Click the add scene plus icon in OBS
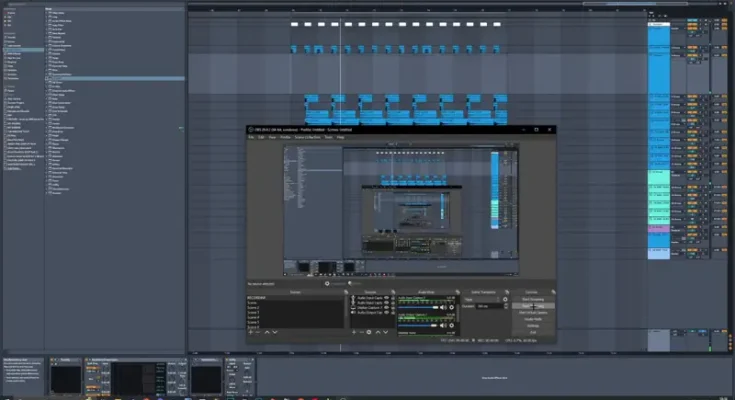Screen dimensions: 735x400 pyautogui.click(x=250, y=332)
